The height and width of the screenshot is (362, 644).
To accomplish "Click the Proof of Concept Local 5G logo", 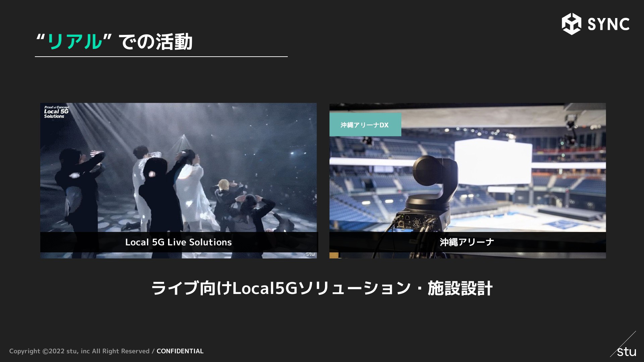I will (56, 112).
